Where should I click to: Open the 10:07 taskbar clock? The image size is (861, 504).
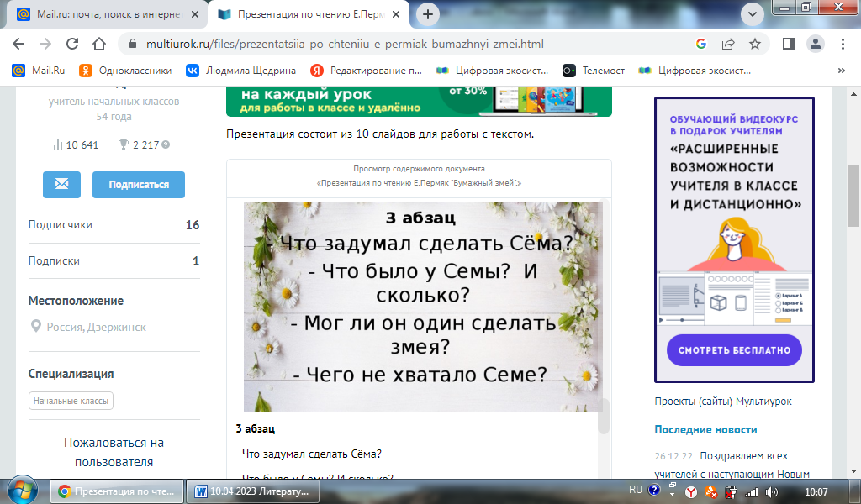point(816,492)
